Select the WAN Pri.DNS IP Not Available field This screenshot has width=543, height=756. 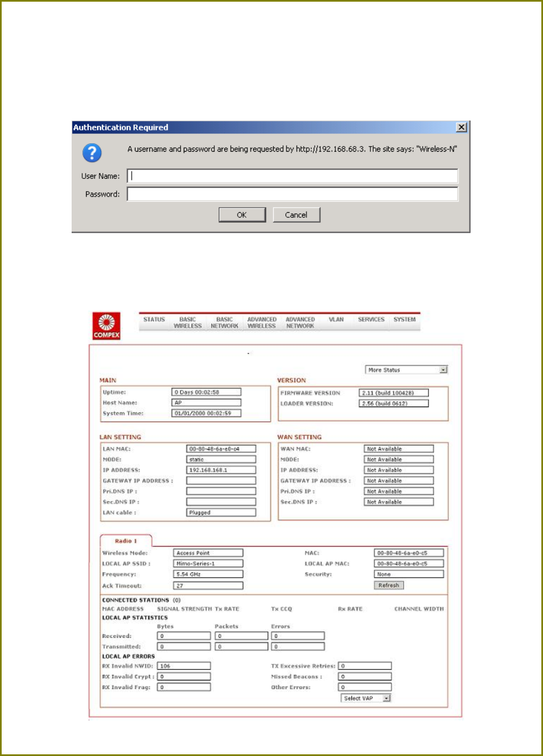tap(399, 491)
